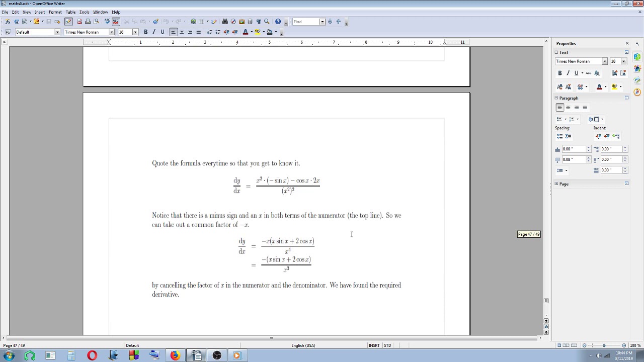Click sidebar Increase Font Size icon
This screenshot has height=362, width=644.
[615, 73]
